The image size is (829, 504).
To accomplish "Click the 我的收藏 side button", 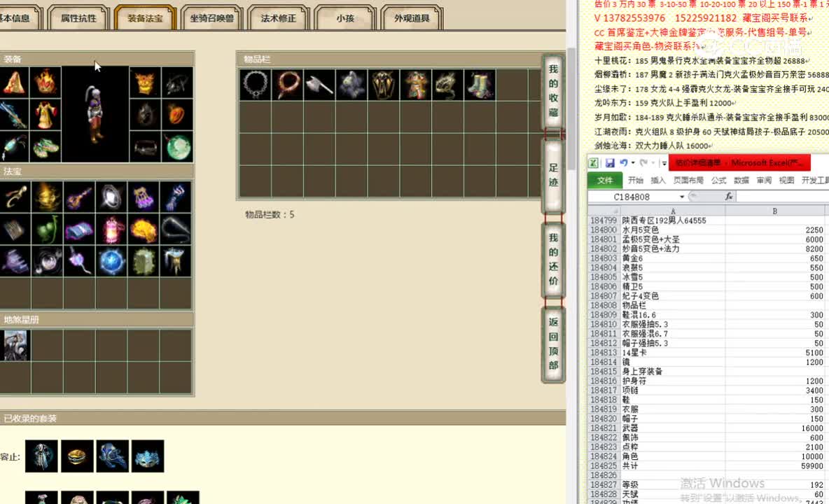I will (x=553, y=91).
